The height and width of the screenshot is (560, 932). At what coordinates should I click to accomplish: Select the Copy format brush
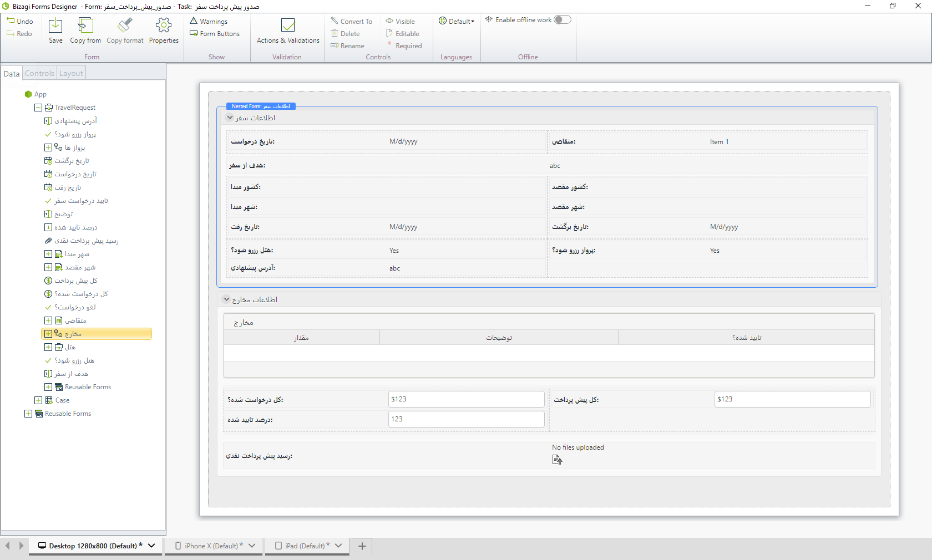125,26
